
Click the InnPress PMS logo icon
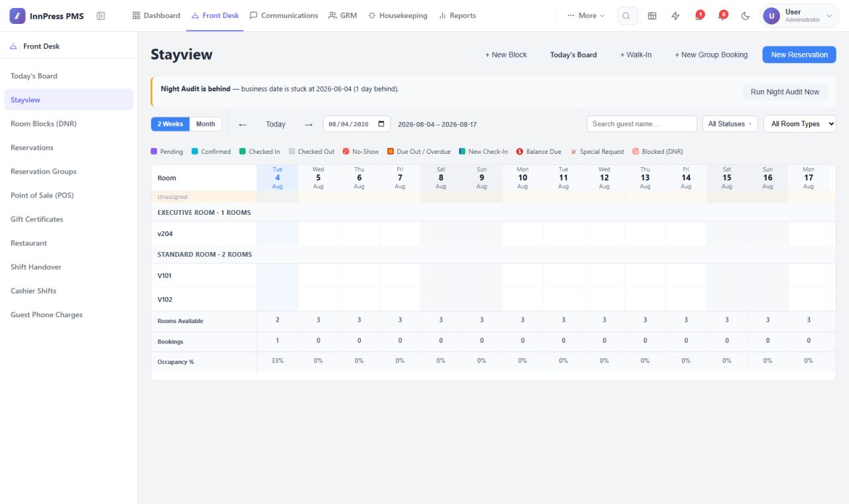tap(17, 16)
